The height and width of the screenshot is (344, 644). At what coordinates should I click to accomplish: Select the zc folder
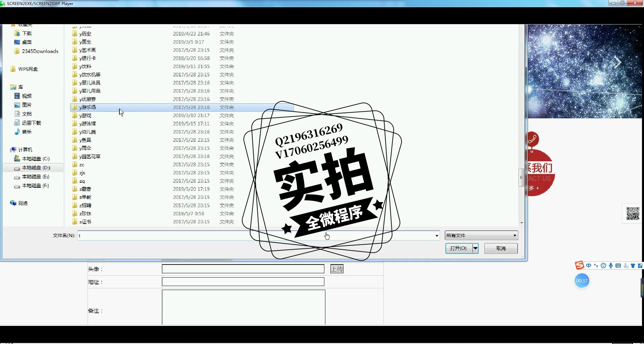(x=82, y=164)
